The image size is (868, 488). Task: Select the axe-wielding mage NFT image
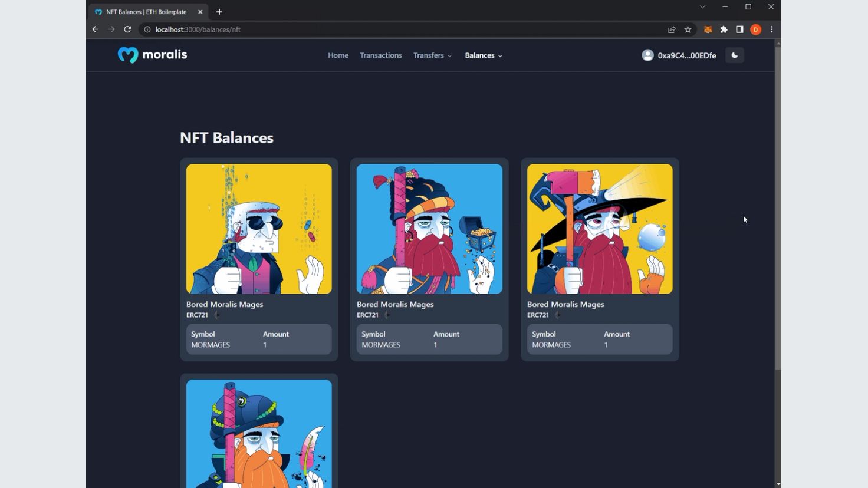pyautogui.click(x=600, y=229)
